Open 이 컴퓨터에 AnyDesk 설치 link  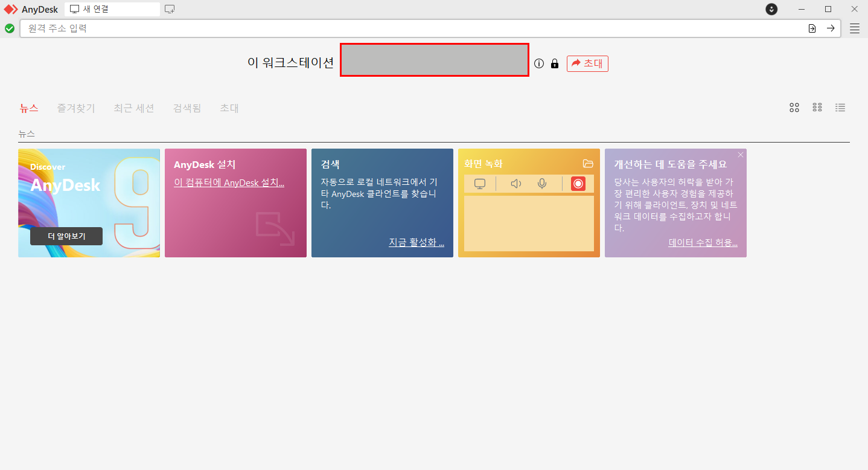tap(229, 182)
